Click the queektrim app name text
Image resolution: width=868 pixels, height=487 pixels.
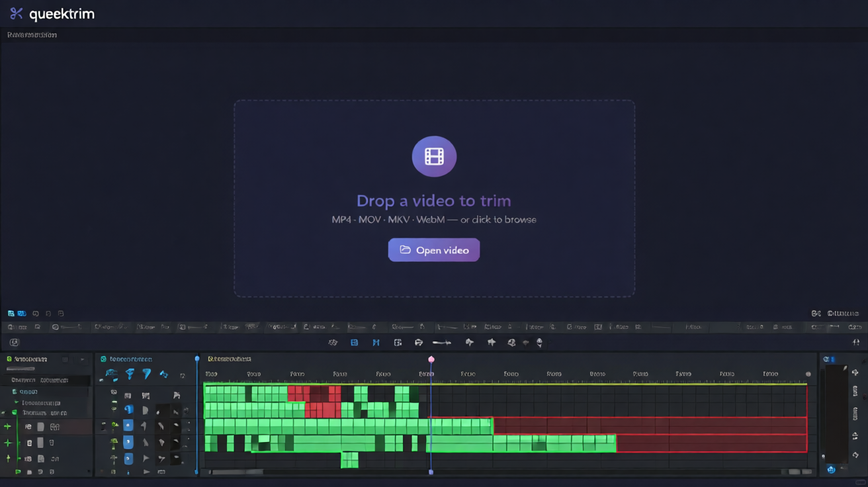(62, 14)
